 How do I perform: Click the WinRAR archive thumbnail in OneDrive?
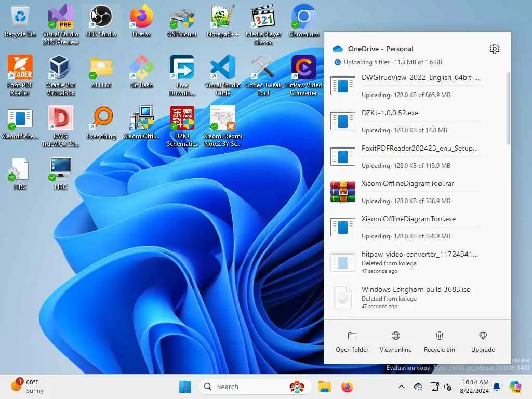click(x=343, y=192)
